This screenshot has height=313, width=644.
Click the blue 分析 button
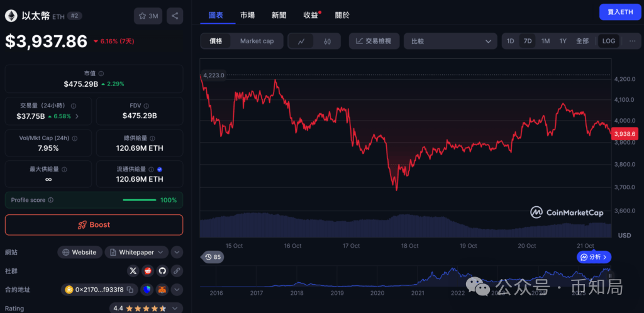pos(594,257)
